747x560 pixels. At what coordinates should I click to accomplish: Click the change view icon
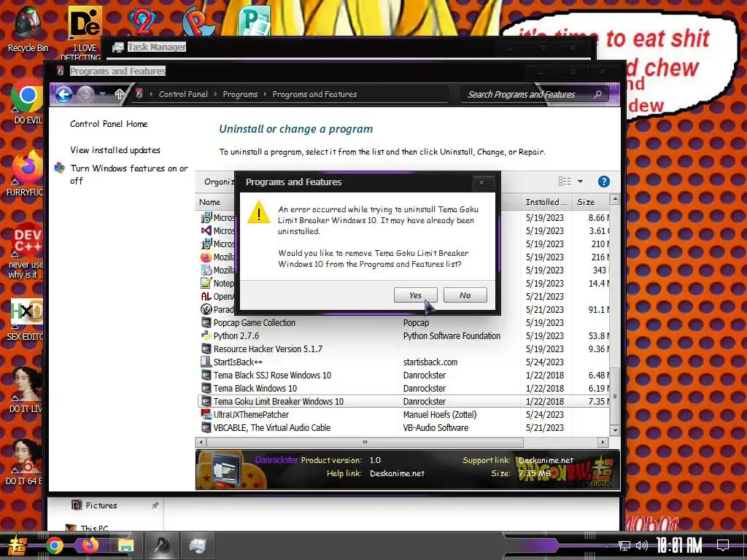tap(565, 182)
